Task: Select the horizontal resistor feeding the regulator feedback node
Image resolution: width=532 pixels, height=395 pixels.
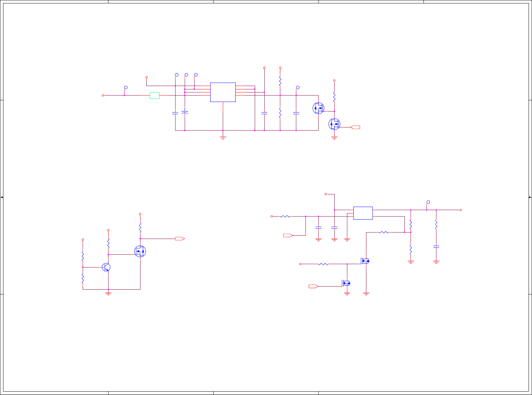Action: click(x=384, y=232)
